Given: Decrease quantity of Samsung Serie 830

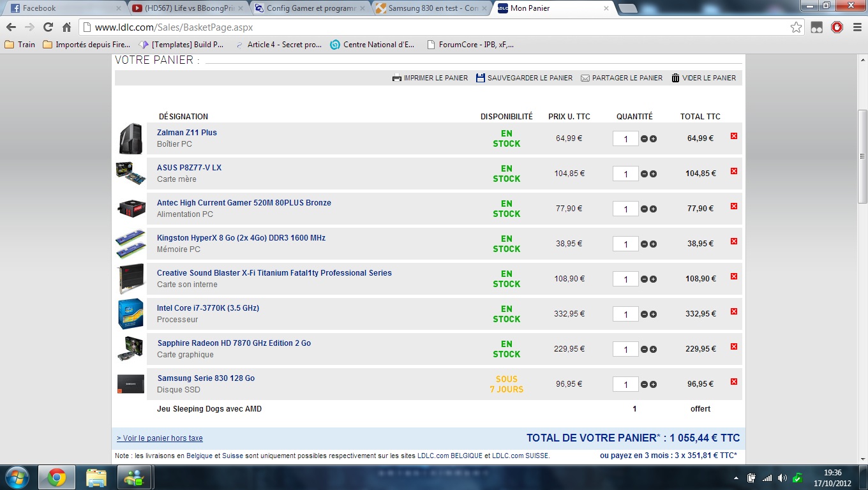Looking at the screenshot, I should (644, 385).
